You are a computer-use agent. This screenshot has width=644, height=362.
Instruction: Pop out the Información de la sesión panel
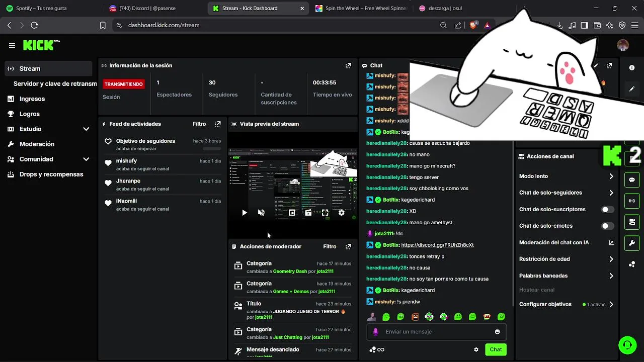point(348,65)
